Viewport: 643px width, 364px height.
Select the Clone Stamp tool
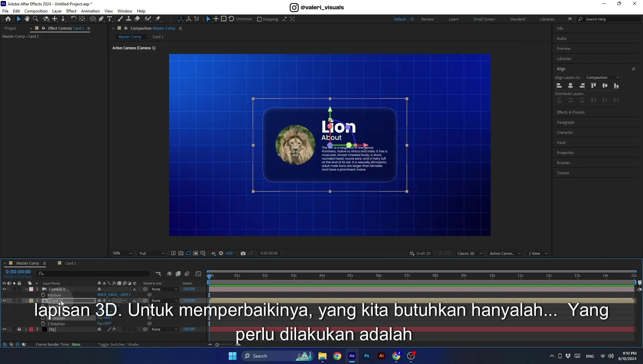129,19
